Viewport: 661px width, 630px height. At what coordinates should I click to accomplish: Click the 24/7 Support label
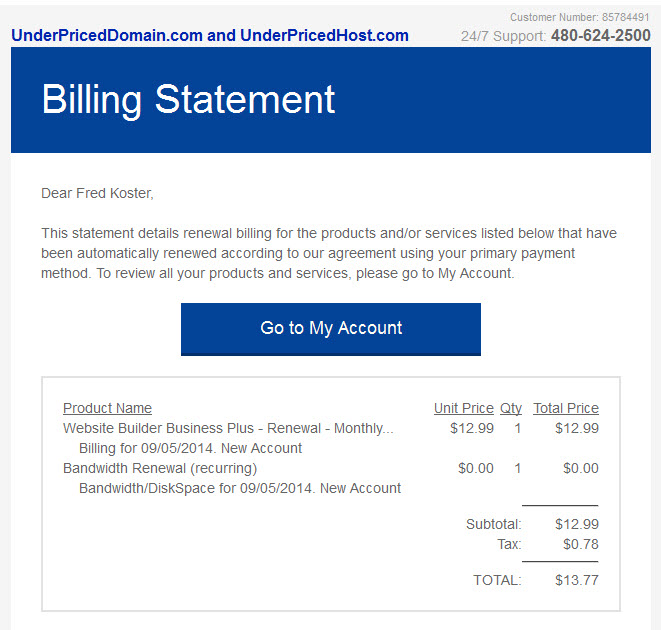pos(504,36)
